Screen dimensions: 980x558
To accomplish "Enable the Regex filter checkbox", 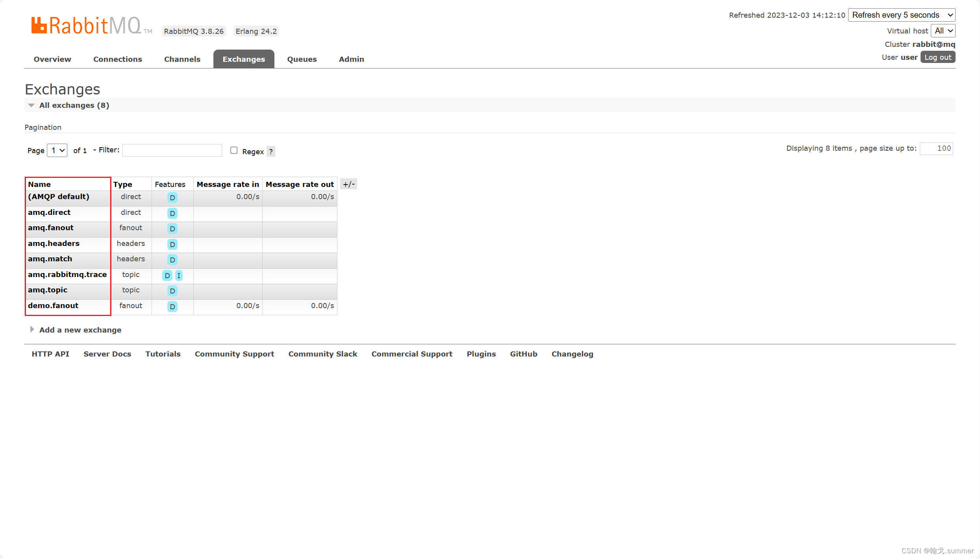I will 234,150.
